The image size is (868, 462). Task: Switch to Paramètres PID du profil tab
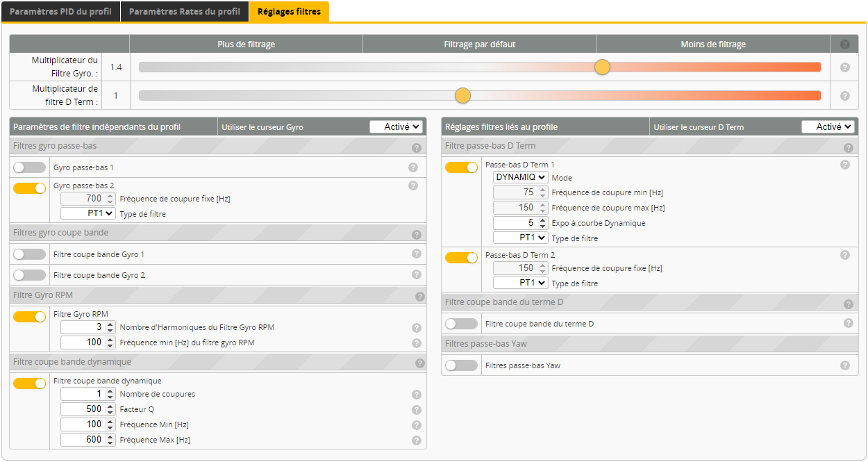(60, 12)
